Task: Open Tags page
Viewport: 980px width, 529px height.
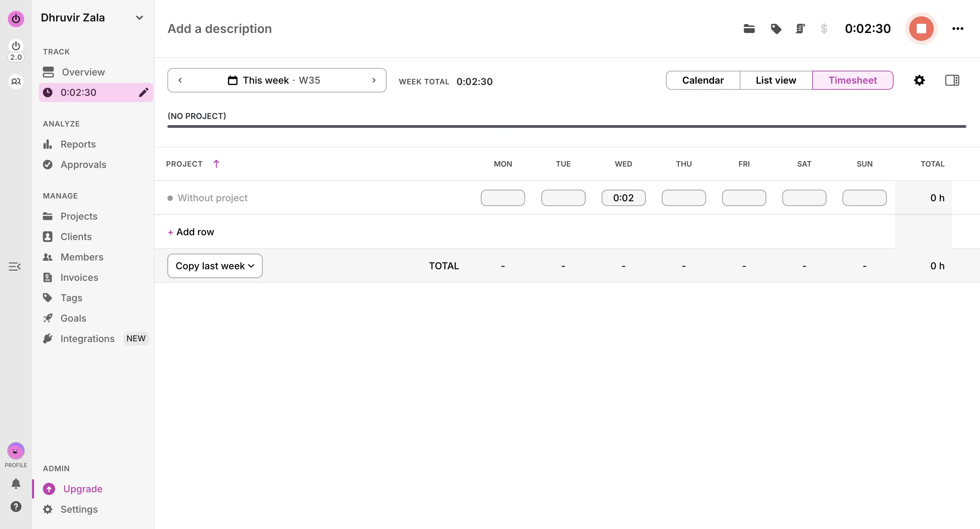Action: tap(71, 298)
